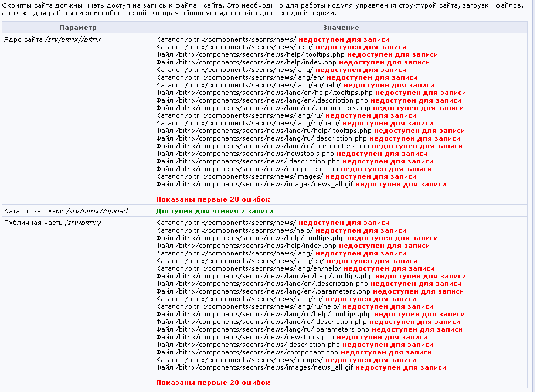Click the newstools.php error line in Ядро сайта
537x392 pixels.
291,154
